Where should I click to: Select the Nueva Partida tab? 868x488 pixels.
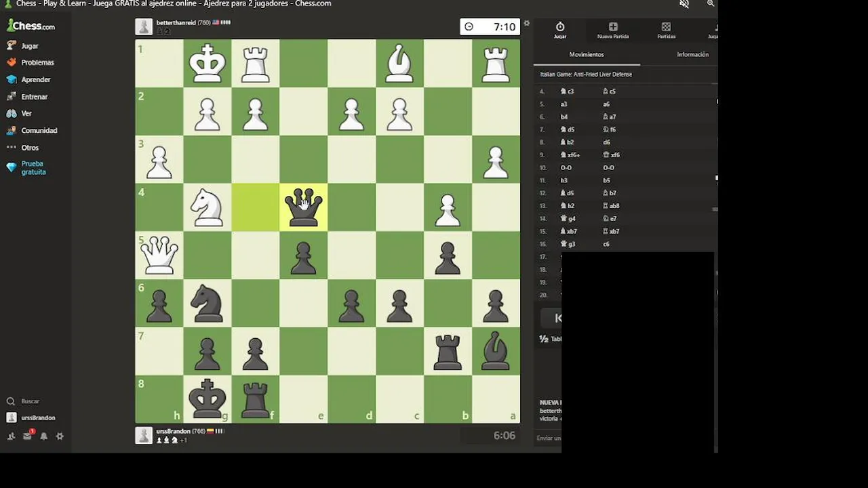612,30
